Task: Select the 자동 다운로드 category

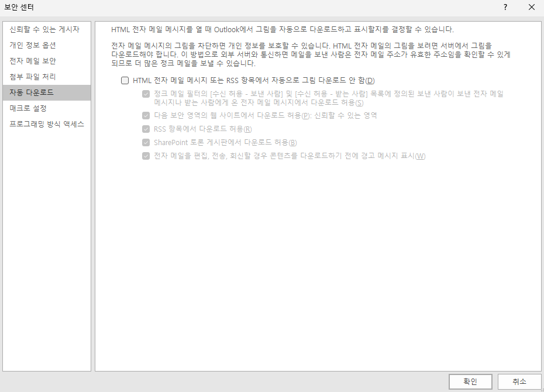Action: pos(46,92)
